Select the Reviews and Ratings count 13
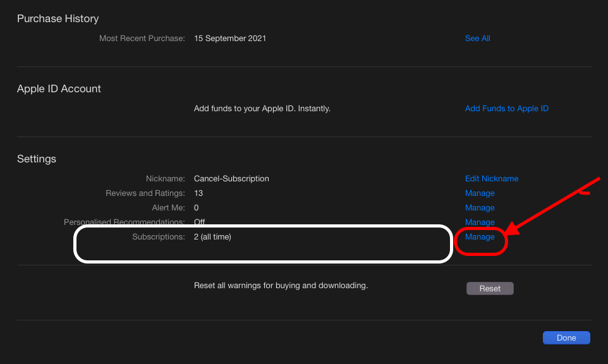 198,193
